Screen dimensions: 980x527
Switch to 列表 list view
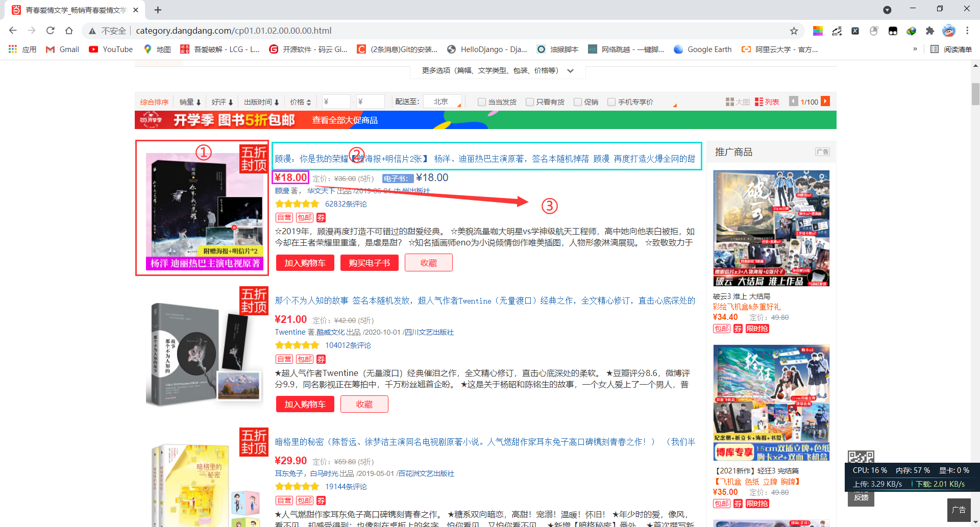click(767, 102)
